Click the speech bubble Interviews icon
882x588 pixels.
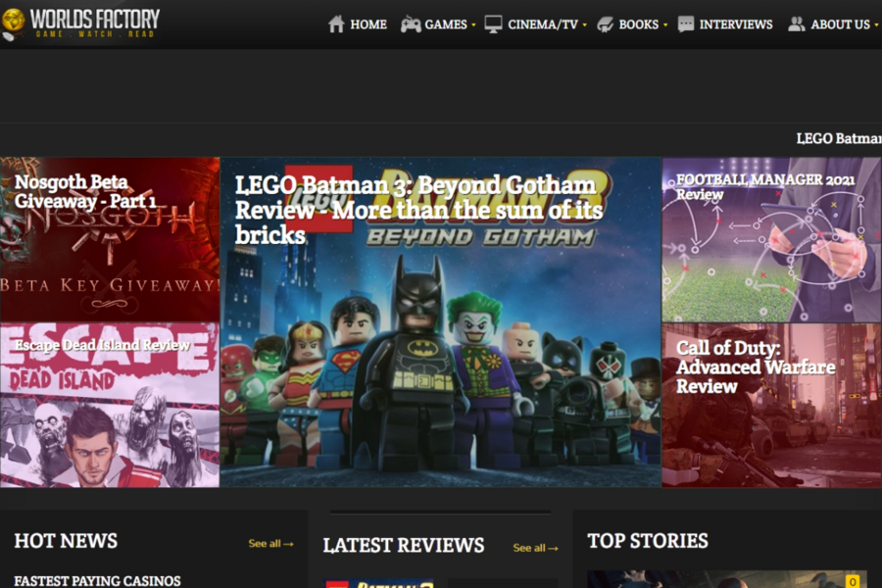(686, 24)
